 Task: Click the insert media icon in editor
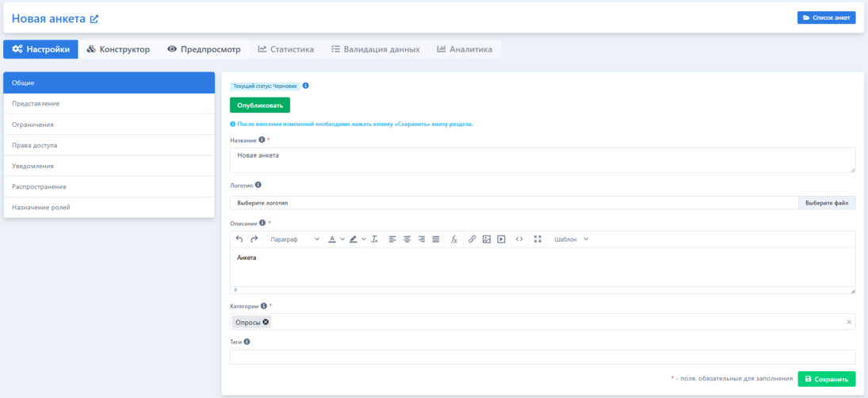tap(501, 239)
